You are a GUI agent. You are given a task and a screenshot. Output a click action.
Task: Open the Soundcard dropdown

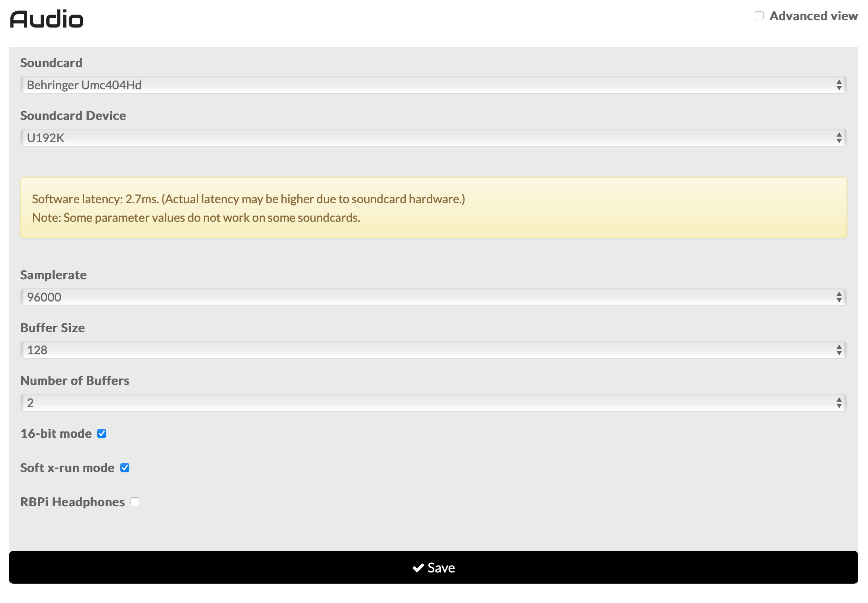pyautogui.click(x=433, y=85)
